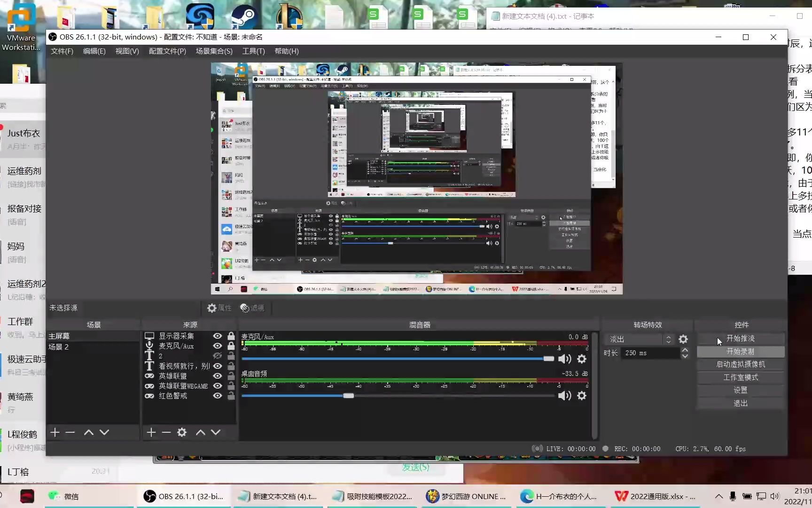Show hidden icons chevron in the system tray
Screen dimensions: 812x508
pyautogui.click(x=719, y=496)
